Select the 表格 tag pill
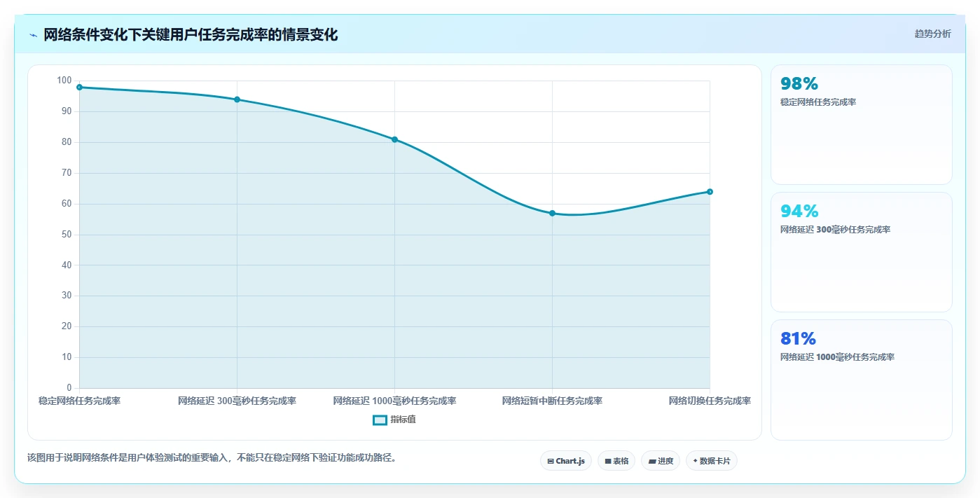 pos(616,461)
